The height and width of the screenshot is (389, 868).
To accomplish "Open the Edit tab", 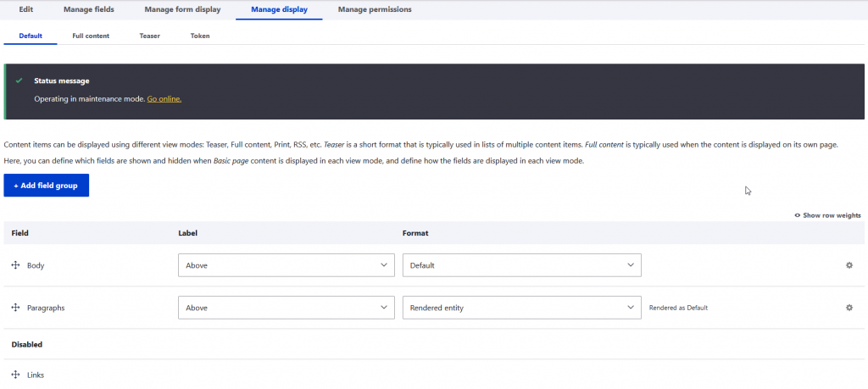I will (26, 9).
